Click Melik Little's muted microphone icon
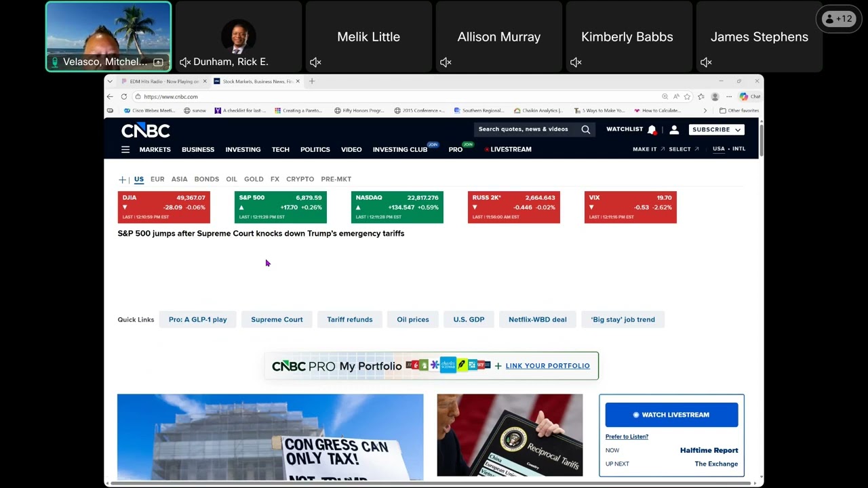Screen dimensions: 868x488 pyautogui.click(x=315, y=62)
